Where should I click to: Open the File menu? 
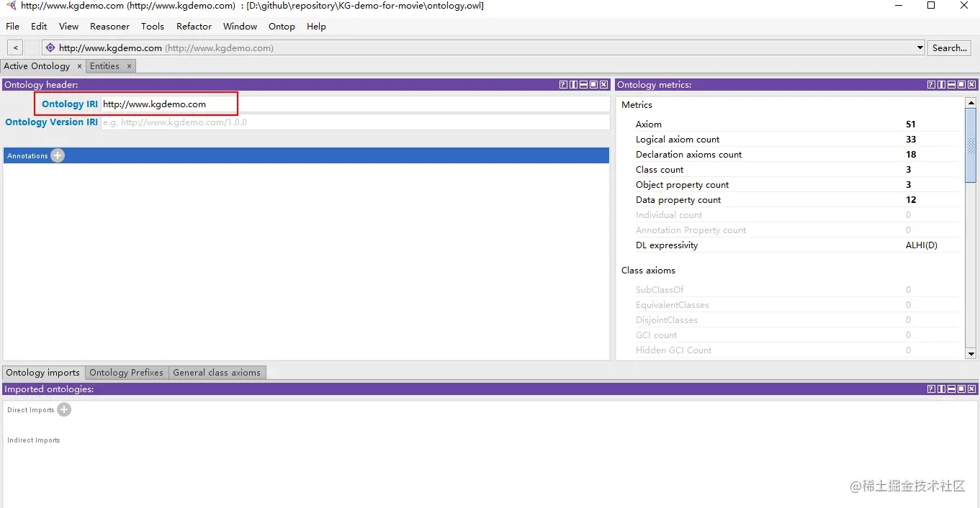coord(13,27)
